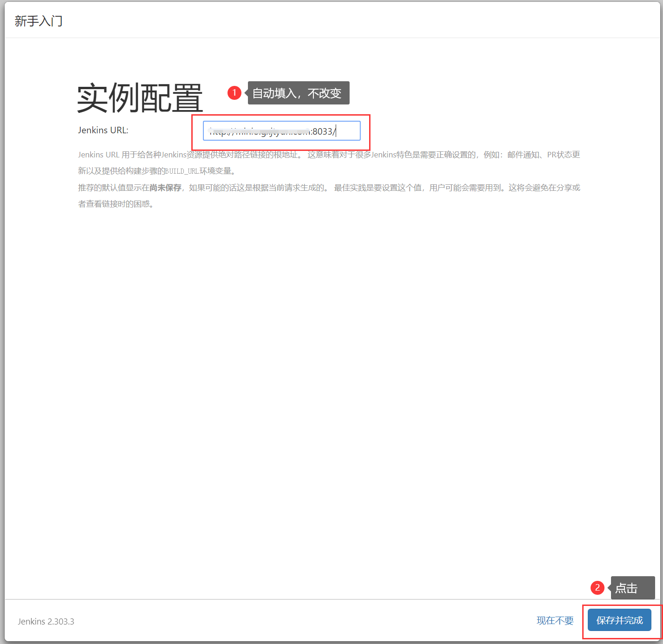Click the BUILD_URL环境变量 description line
This screenshot has height=644, width=663.
[157, 171]
